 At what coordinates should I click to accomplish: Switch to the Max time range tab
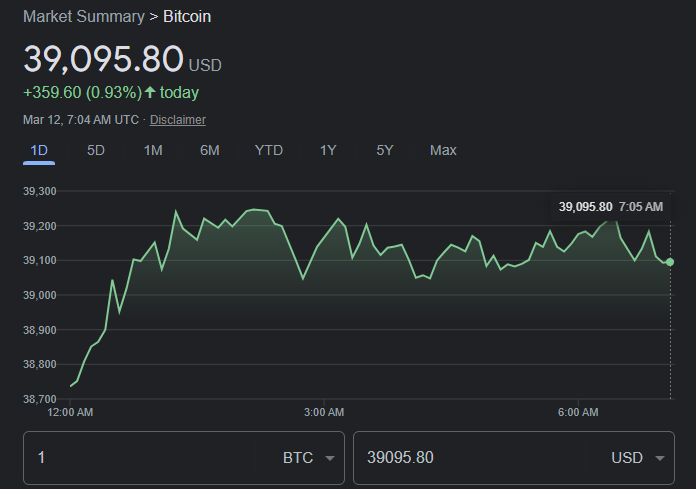(443, 150)
